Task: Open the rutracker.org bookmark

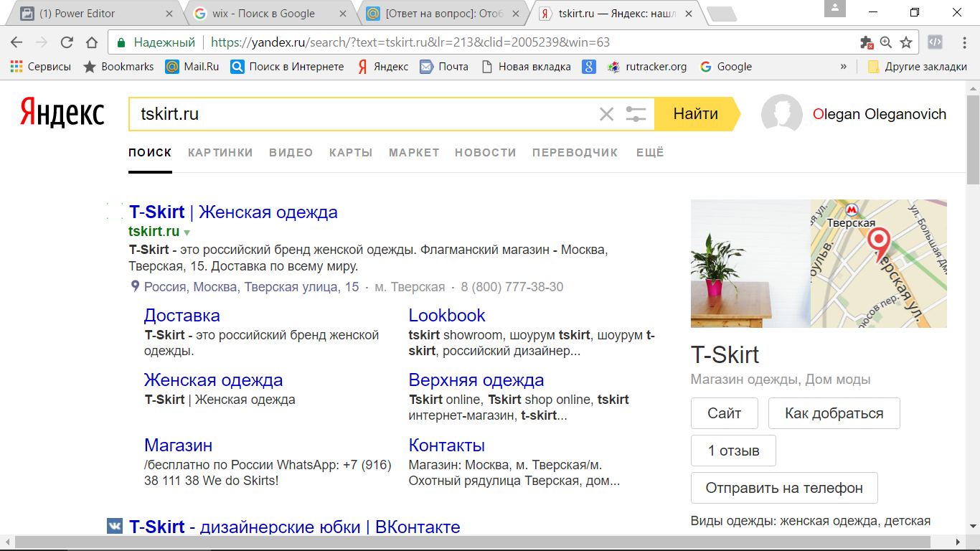Action: [646, 67]
